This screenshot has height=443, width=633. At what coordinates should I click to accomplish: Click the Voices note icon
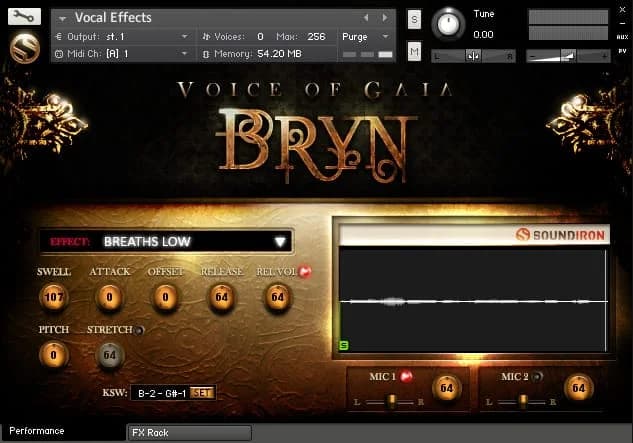206,36
